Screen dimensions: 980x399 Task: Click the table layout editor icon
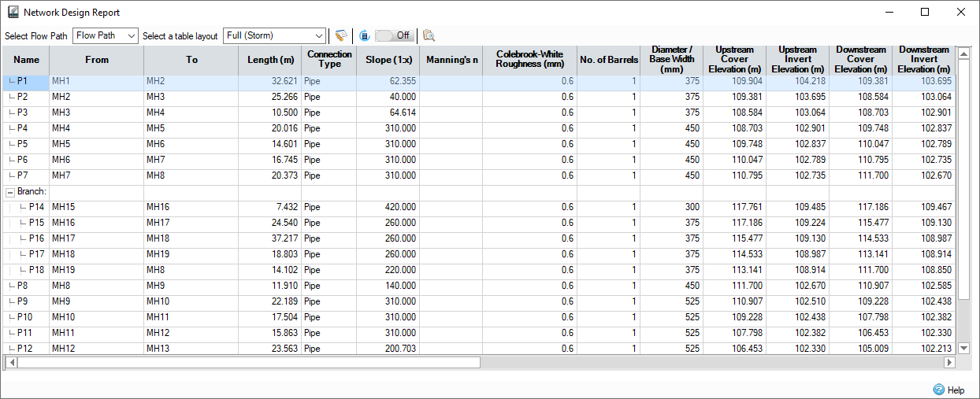tap(340, 35)
